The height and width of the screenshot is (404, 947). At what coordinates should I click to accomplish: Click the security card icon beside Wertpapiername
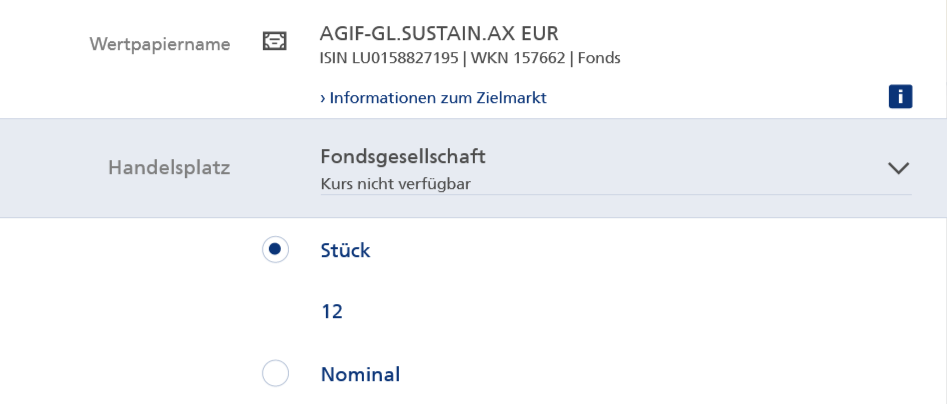coord(272,42)
